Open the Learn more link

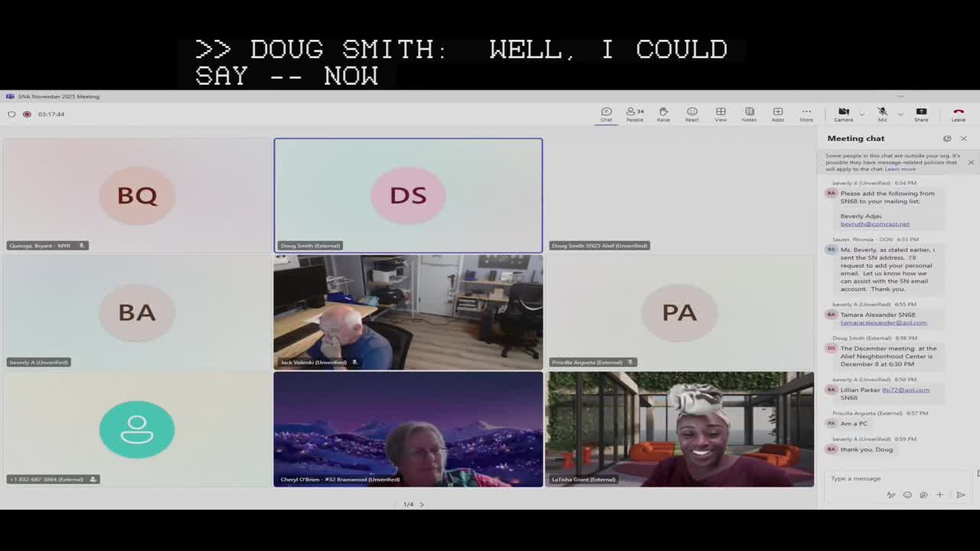coord(900,168)
